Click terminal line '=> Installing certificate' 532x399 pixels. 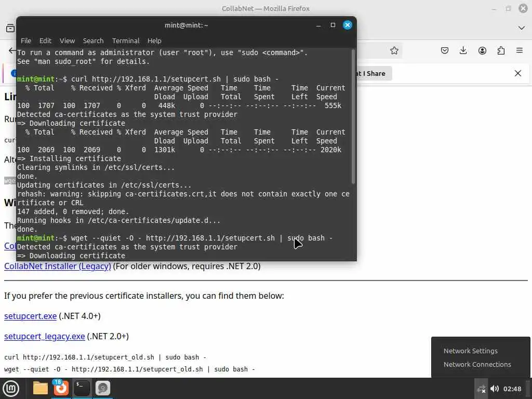[69, 158]
